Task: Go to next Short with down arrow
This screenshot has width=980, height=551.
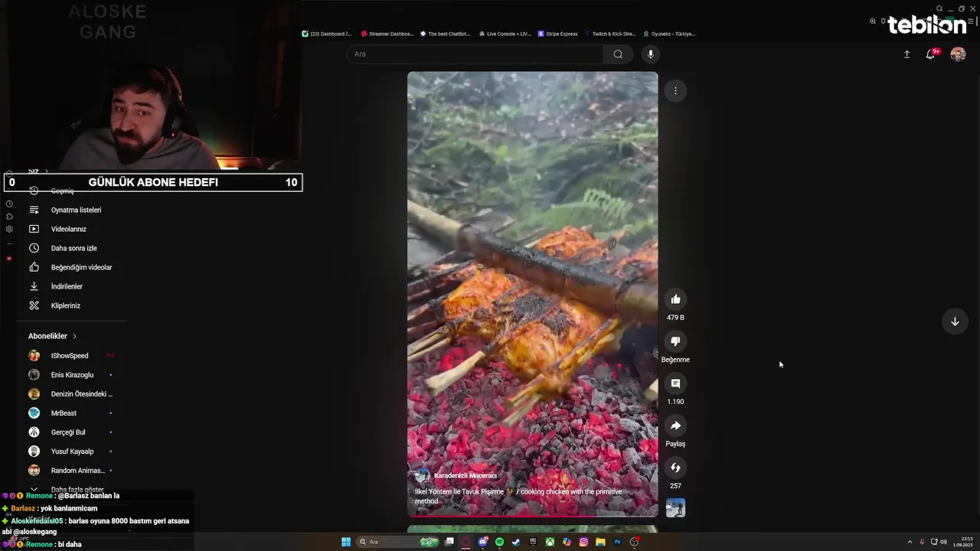Action: [x=955, y=321]
